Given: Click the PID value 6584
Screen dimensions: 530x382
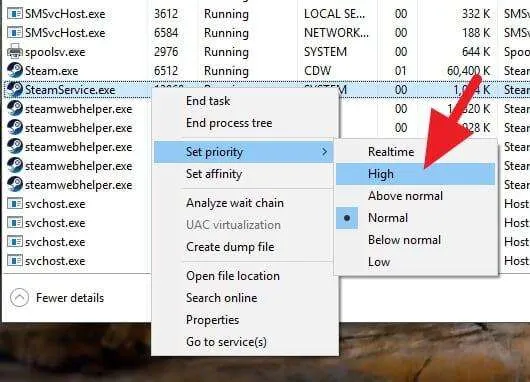Looking at the screenshot, I should point(166,33).
